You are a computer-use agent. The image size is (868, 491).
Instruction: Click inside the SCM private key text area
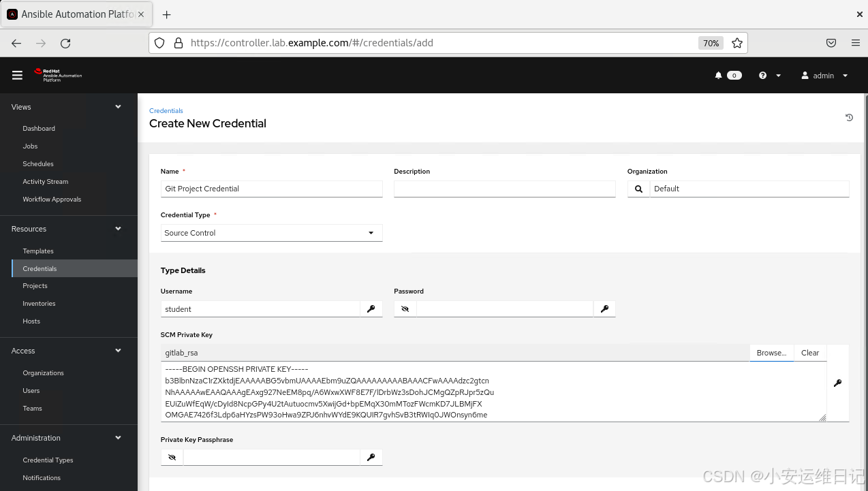(x=493, y=392)
